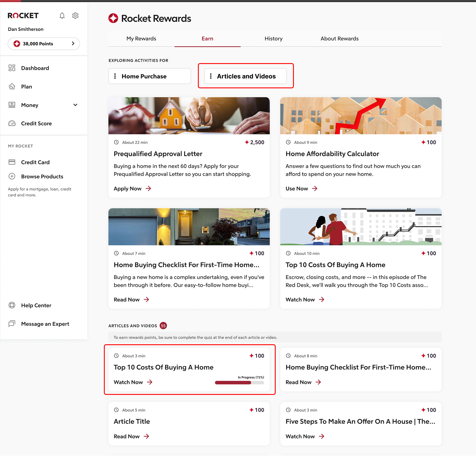This screenshot has height=458, width=476.
Task: Click the Credit Card icon
Action: (x=12, y=162)
